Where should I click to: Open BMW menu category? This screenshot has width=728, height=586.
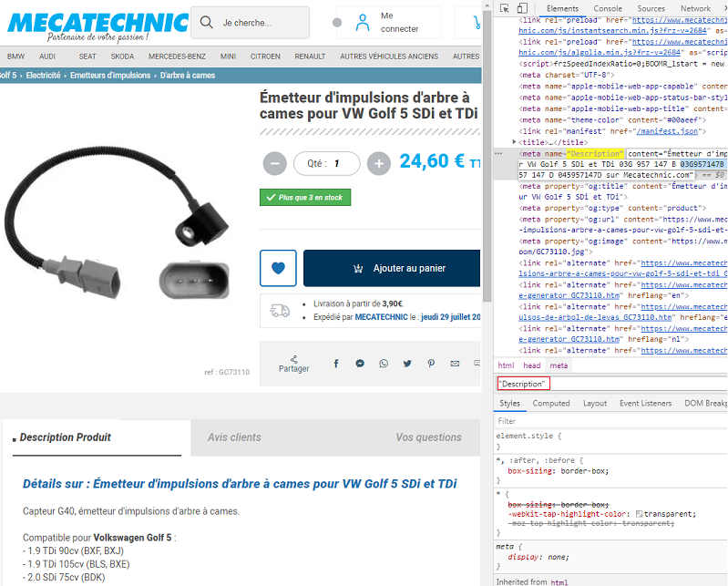point(15,57)
